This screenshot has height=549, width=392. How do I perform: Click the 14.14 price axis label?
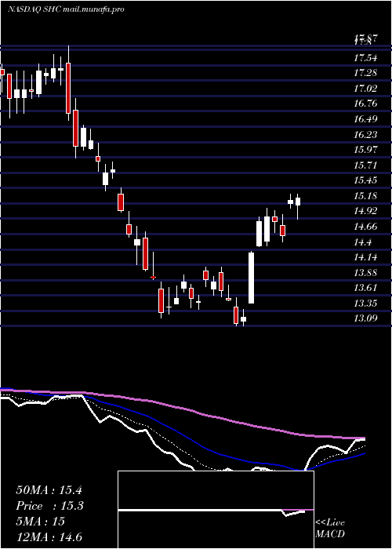(x=365, y=257)
